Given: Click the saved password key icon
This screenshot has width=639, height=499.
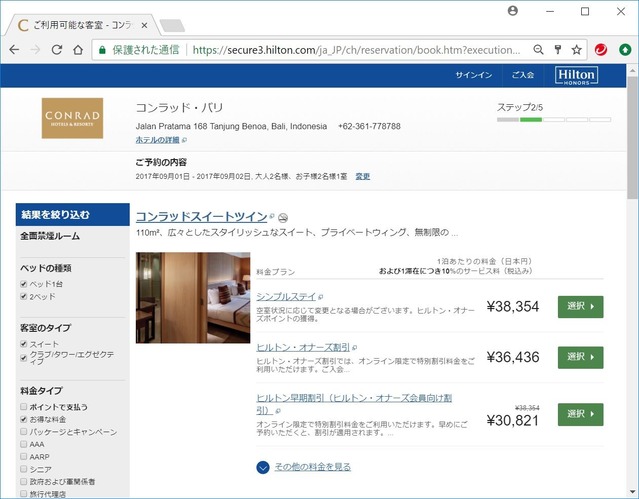Looking at the screenshot, I should 558,50.
